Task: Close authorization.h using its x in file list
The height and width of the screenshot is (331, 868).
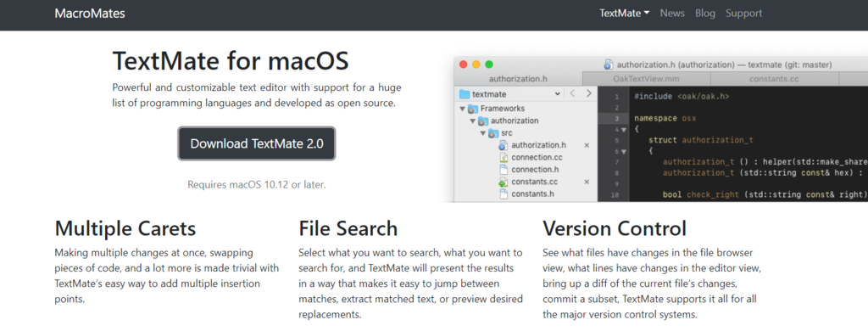Action: point(587,145)
